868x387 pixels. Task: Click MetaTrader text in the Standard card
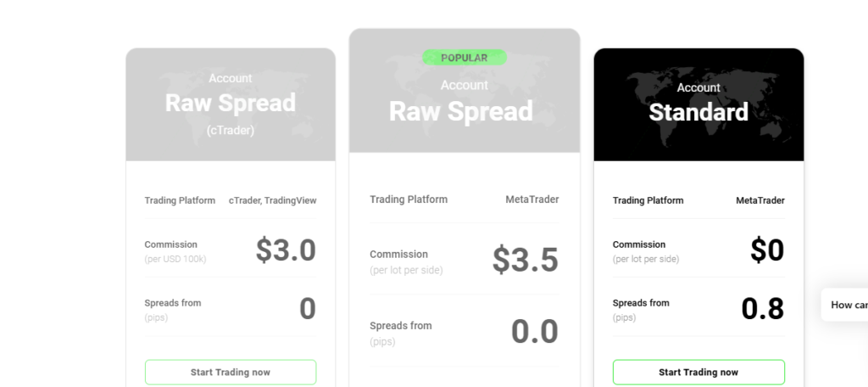(759, 200)
